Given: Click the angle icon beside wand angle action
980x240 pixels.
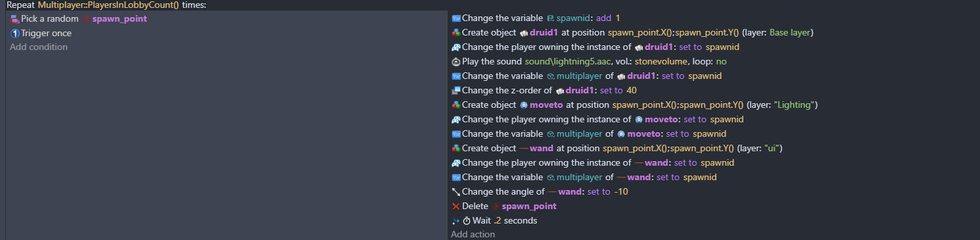Looking at the screenshot, I should (x=456, y=192).
